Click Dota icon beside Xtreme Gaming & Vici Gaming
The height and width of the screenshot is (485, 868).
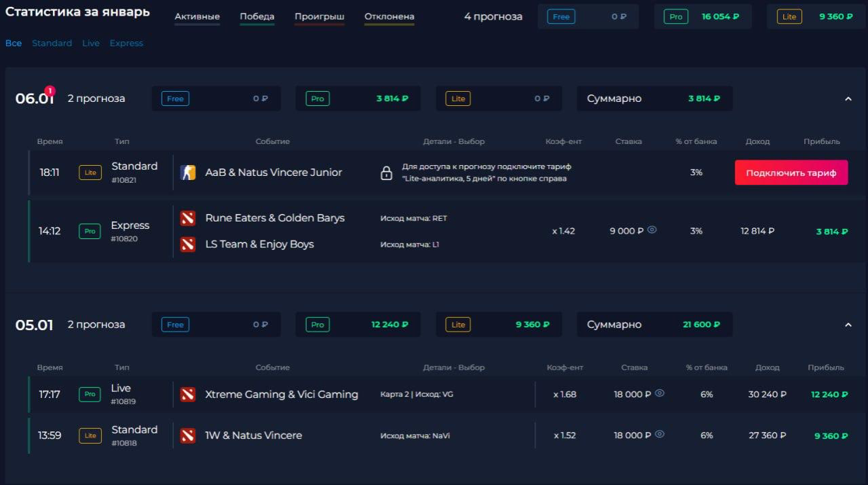tap(188, 395)
